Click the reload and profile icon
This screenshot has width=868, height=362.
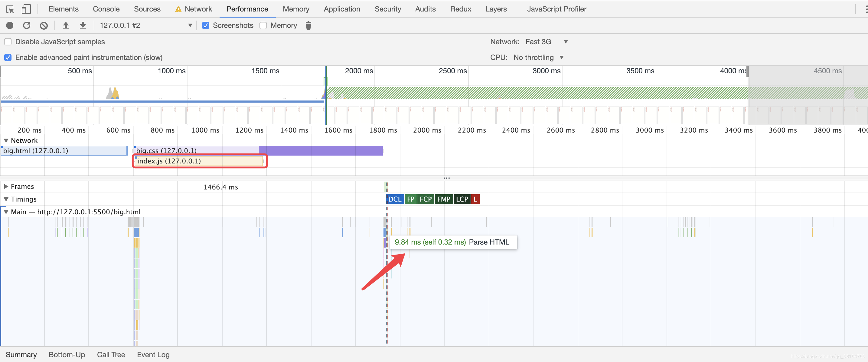point(27,25)
